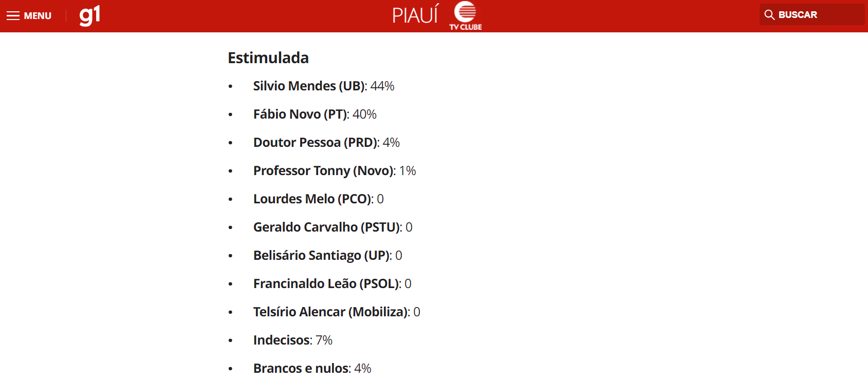This screenshot has width=868, height=381.
Task: Click the g1 logo
Action: pyautogui.click(x=90, y=15)
